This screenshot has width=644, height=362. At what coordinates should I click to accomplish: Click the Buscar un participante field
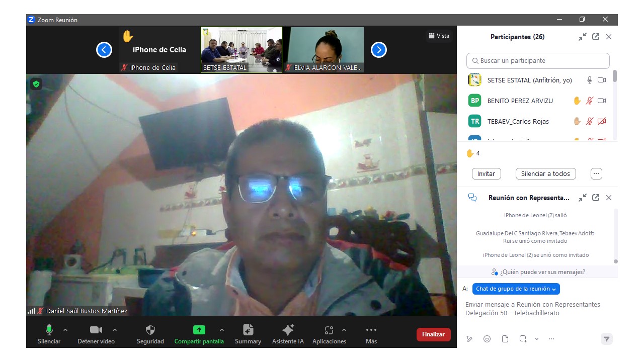tap(538, 60)
